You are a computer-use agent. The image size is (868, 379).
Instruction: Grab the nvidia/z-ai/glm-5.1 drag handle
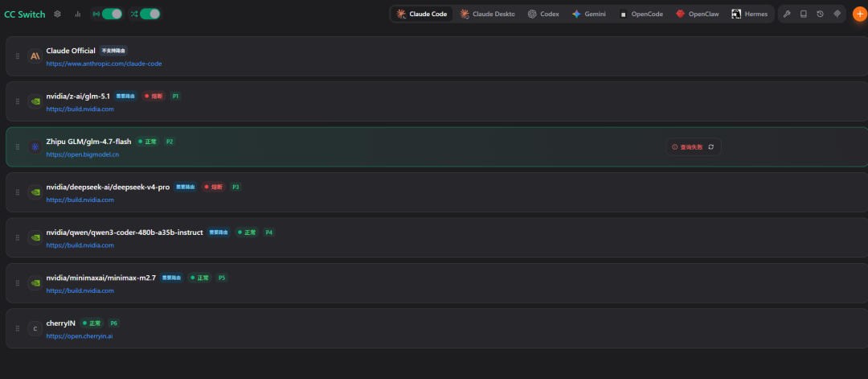17,101
